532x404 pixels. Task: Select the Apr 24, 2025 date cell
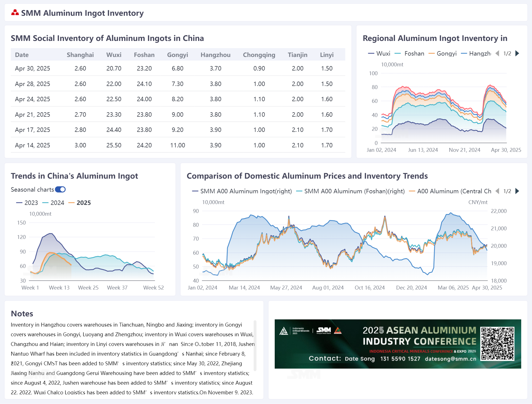(x=32, y=99)
